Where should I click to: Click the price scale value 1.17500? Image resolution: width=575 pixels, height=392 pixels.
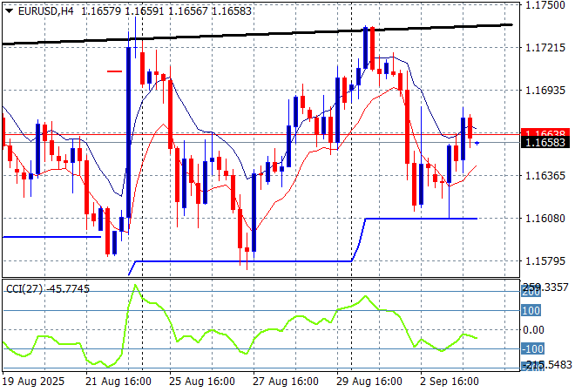pos(545,5)
